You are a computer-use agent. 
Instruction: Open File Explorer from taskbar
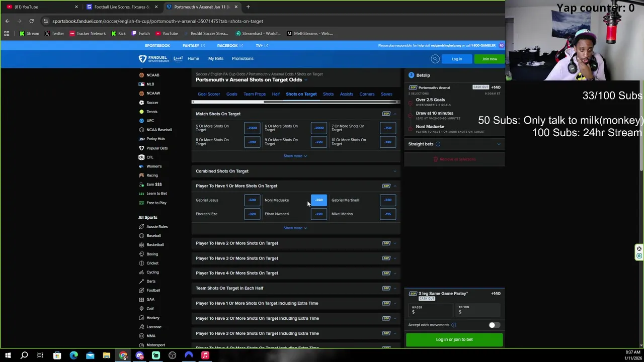[107, 355]
